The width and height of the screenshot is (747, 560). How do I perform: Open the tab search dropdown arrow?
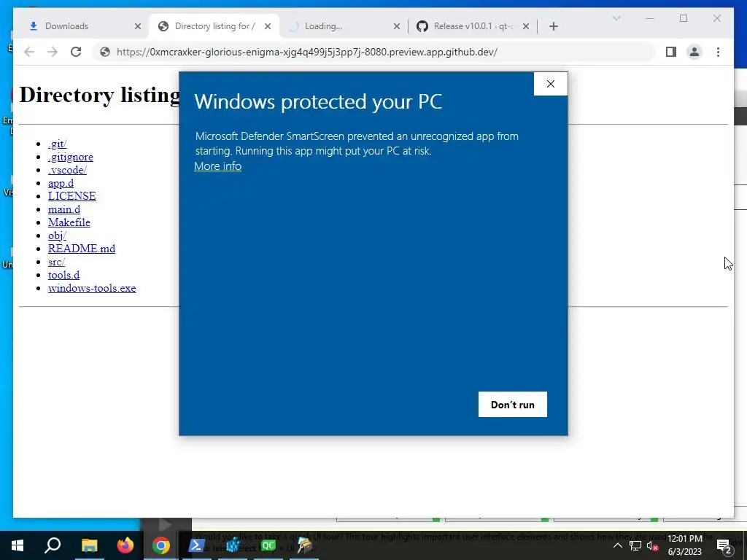[x=616, y=18]
